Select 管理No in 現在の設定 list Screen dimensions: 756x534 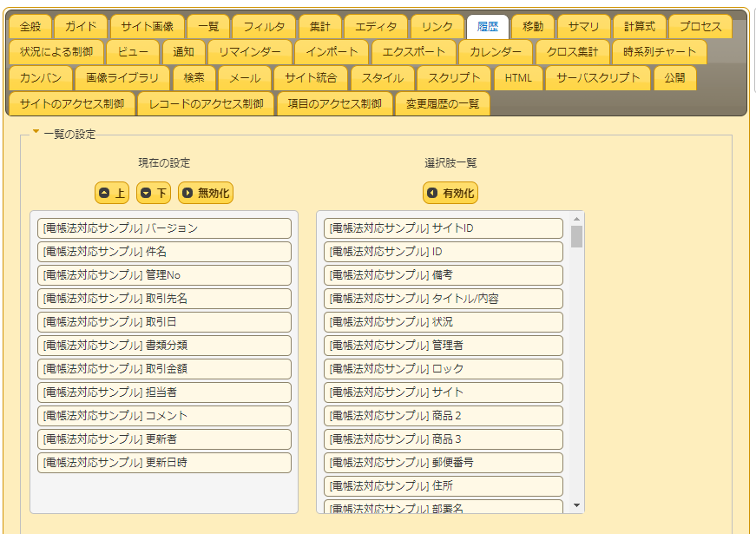coord(164,275)
